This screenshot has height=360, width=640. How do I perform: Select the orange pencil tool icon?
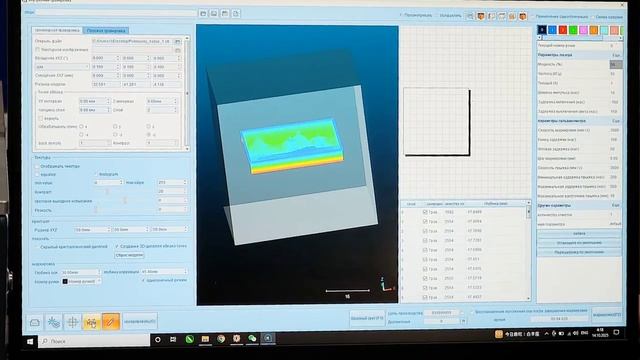coord(111,322)
